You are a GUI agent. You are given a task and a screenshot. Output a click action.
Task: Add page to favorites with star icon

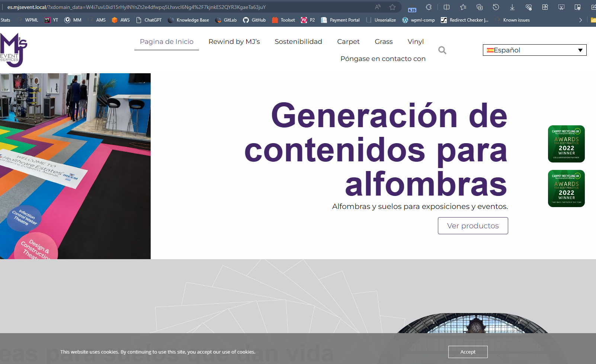point(392,7)
